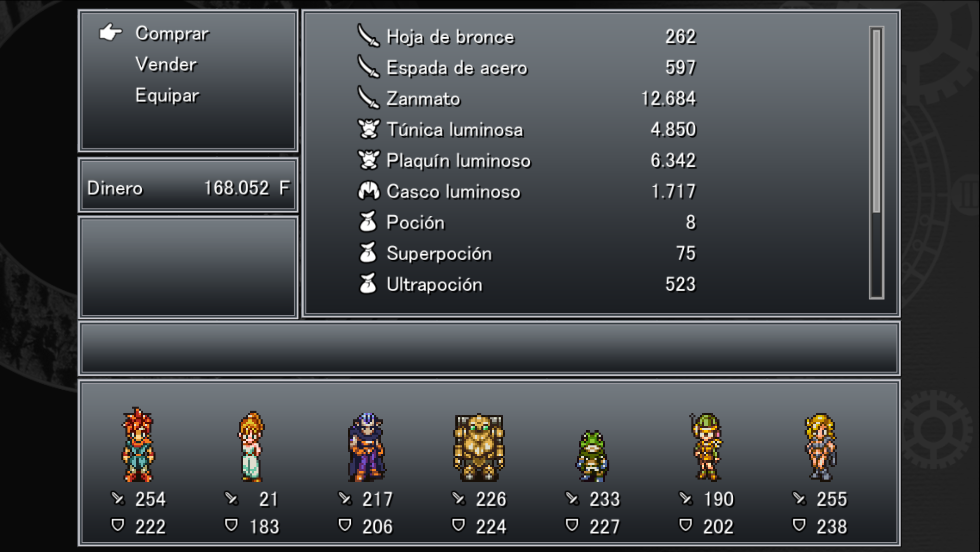Open the Equipar option
980x552 pixels.
click(167, 95)
